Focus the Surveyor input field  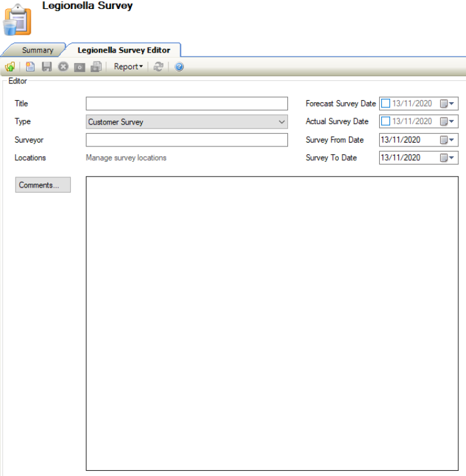(186, 140)
